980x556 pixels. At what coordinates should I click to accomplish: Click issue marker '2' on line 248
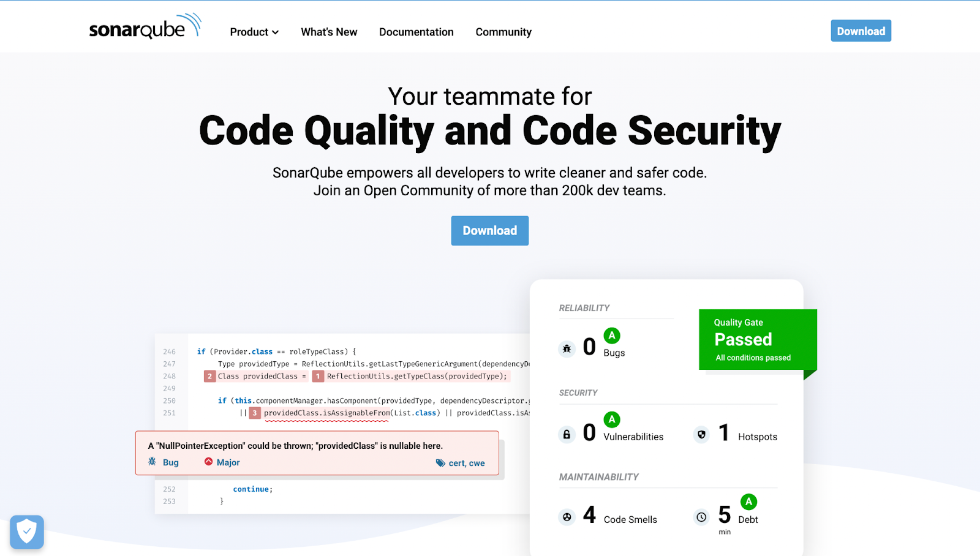click(x=209, y=376)
